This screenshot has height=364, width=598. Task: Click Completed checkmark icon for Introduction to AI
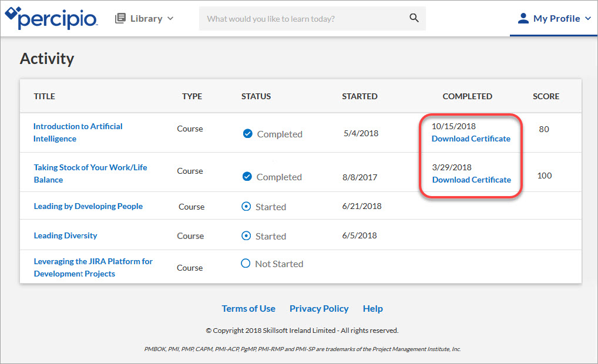[248, 134]
